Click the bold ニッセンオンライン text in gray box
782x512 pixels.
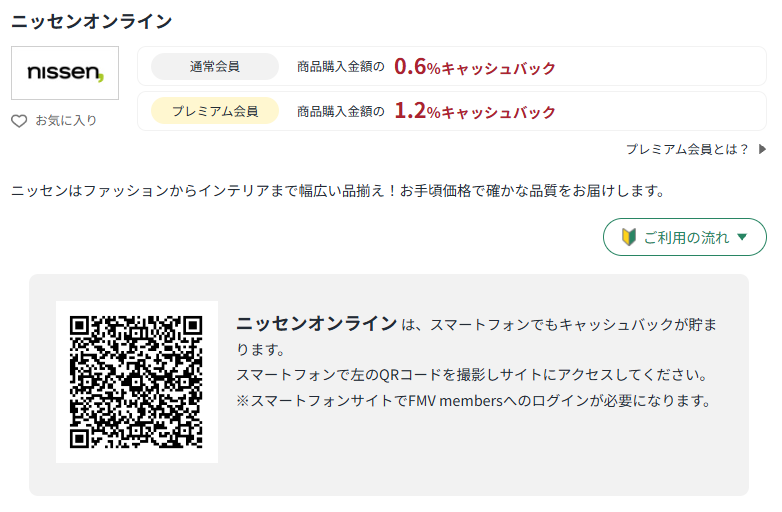coord(316,324)
